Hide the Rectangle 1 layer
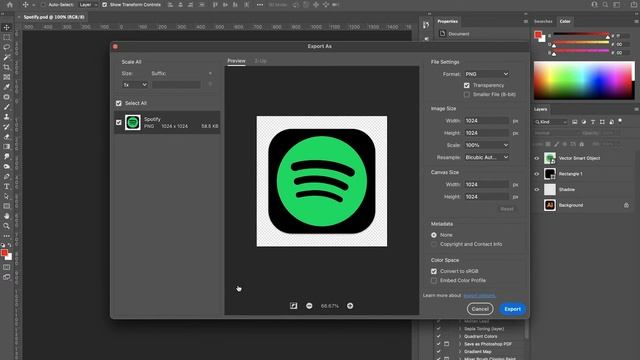The height and width of the screenshot is (360, 640). [537, 174]
